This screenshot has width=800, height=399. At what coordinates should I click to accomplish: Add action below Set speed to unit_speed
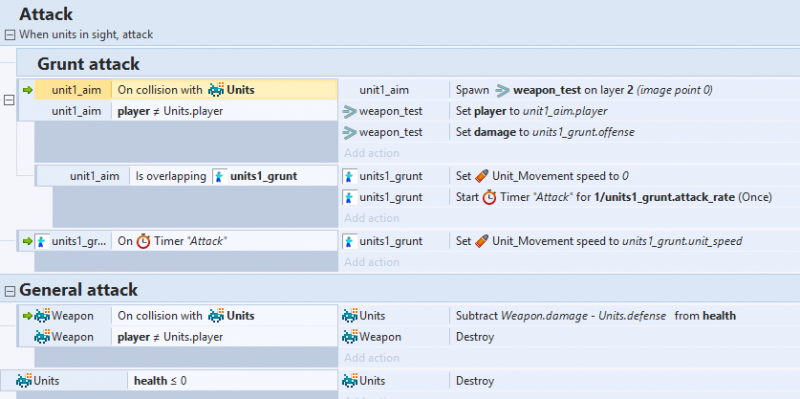371,262
